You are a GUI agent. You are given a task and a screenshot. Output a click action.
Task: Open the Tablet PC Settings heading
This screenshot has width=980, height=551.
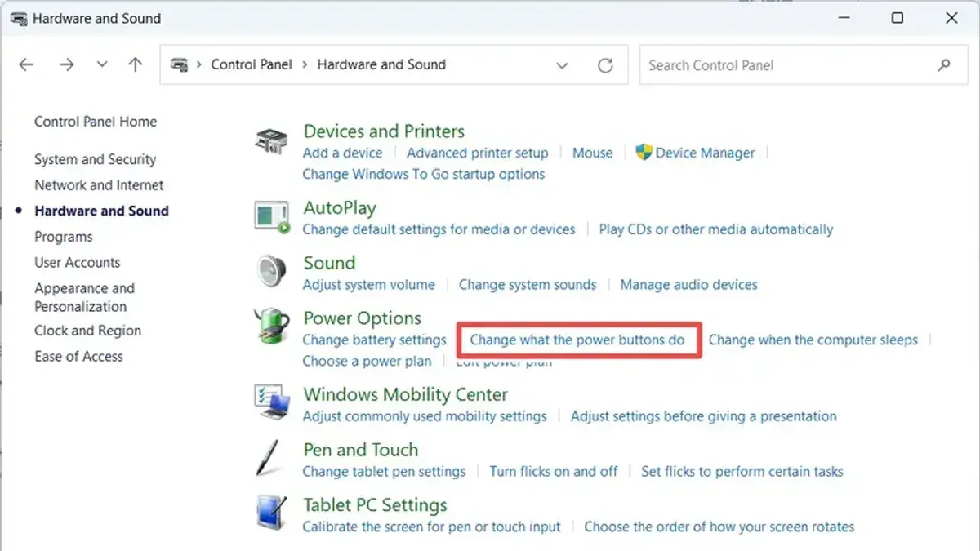point(376,505)
